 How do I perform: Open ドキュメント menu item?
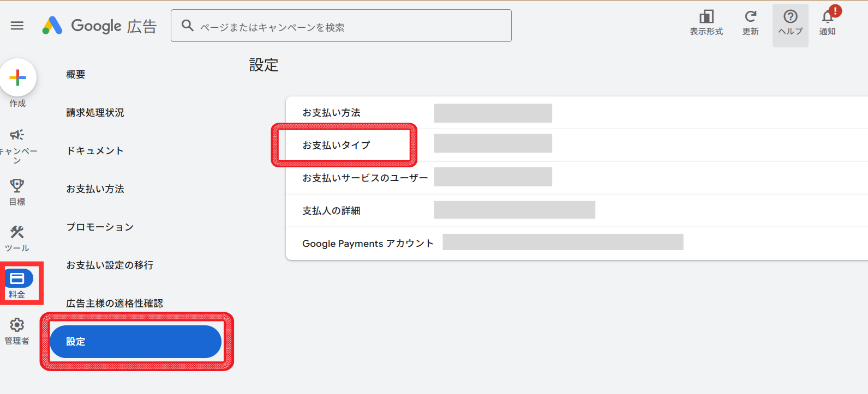[95, 151]
